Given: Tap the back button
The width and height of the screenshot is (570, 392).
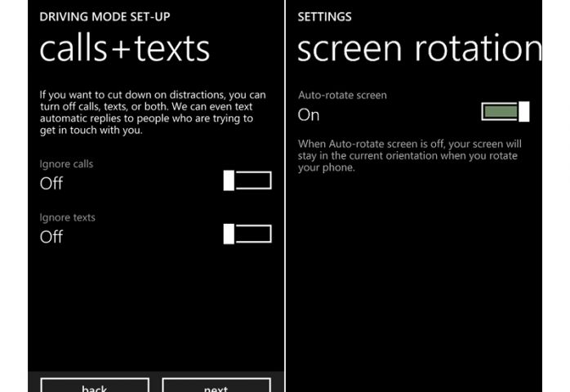Looking at the screenshot, I should [95, 385].
